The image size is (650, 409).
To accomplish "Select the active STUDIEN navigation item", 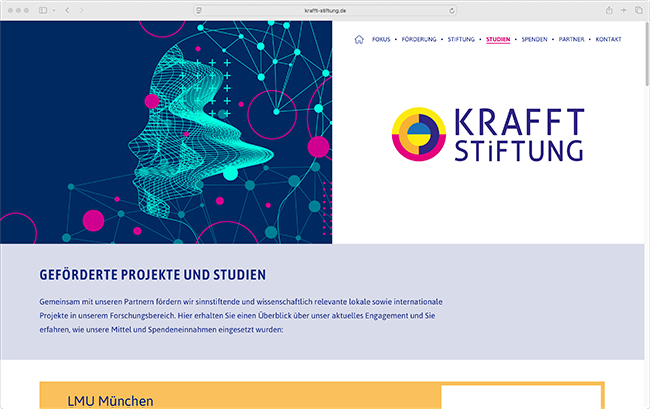I will point(498,39).
